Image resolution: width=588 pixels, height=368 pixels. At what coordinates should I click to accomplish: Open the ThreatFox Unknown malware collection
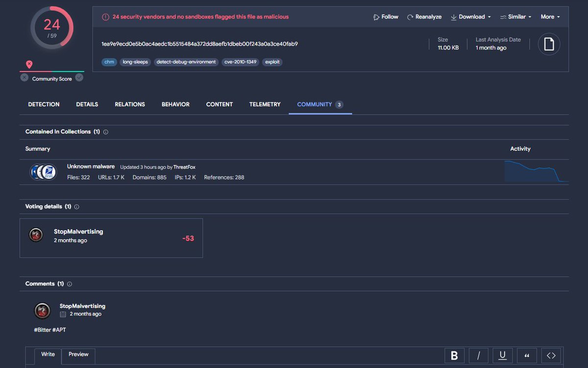91,166
